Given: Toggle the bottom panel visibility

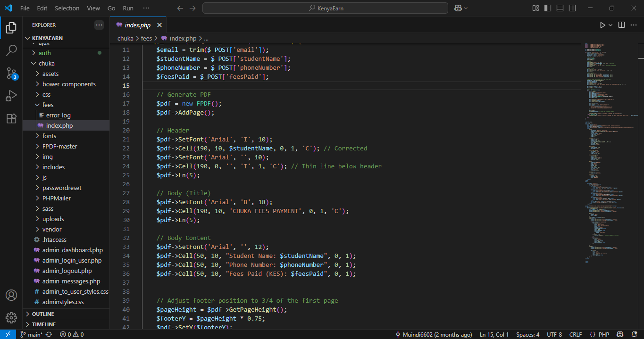Looking at the screenshot, I should tap(560, 8).
